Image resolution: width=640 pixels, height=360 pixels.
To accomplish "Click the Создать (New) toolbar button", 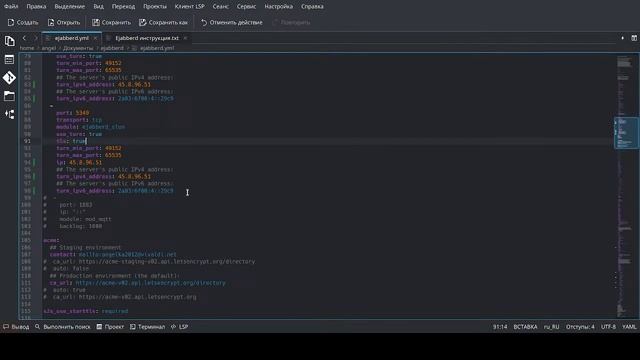I will (23, 22).
